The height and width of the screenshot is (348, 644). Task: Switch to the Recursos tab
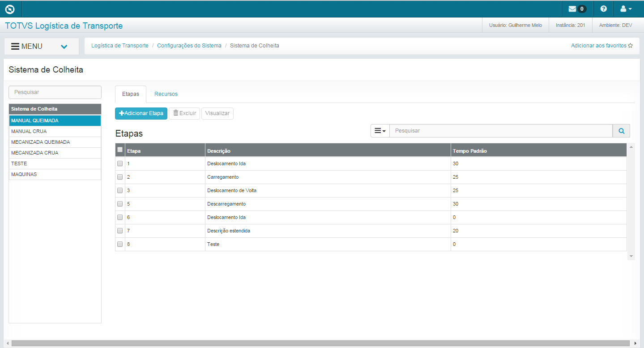166,94
